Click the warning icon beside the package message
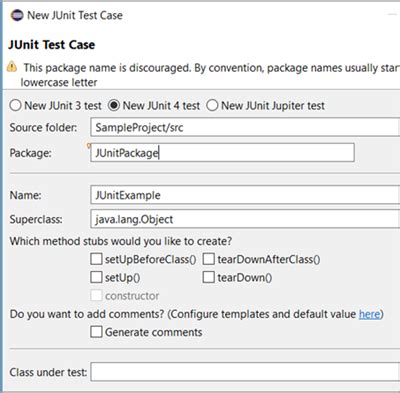The image size is (400, 393). [12, 67]
